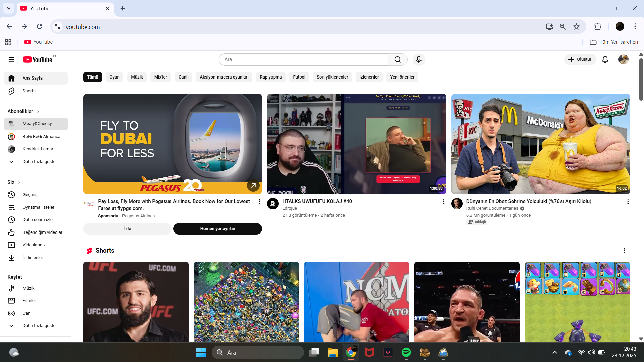This screenshot has height=362, width=644.
Task: Expand the Siz section
Action: 14,182
